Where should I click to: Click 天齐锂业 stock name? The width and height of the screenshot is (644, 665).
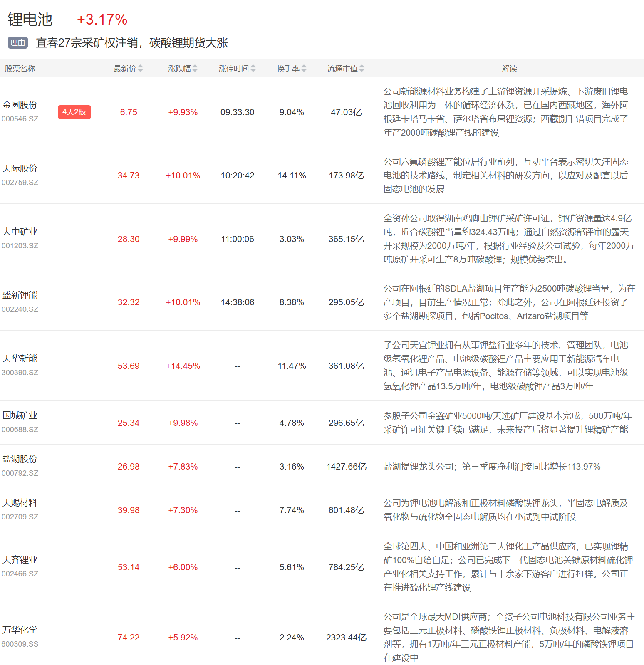point(20,560)
